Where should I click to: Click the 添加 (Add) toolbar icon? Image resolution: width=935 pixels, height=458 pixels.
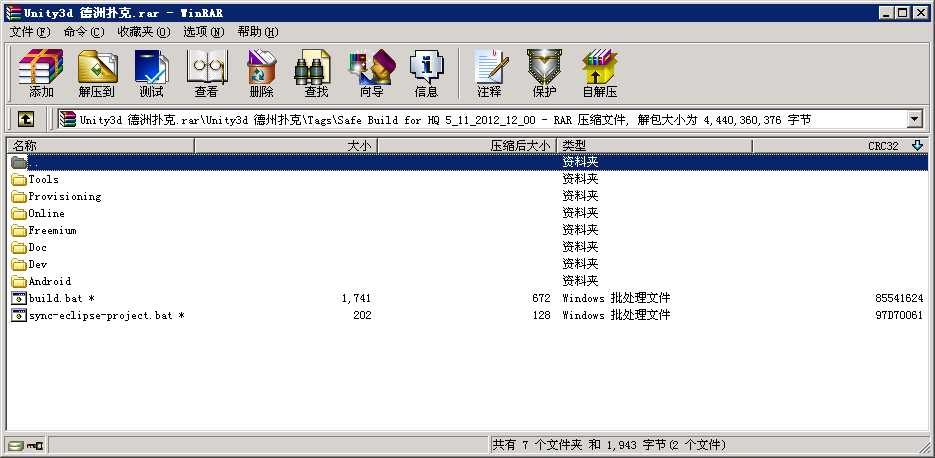coord(41,73)
